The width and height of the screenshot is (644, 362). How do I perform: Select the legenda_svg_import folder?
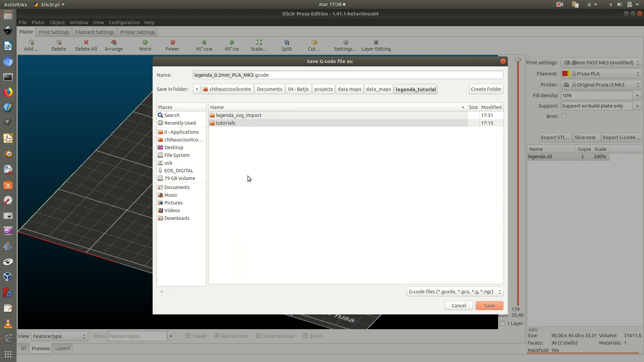(x=356, y=115)
